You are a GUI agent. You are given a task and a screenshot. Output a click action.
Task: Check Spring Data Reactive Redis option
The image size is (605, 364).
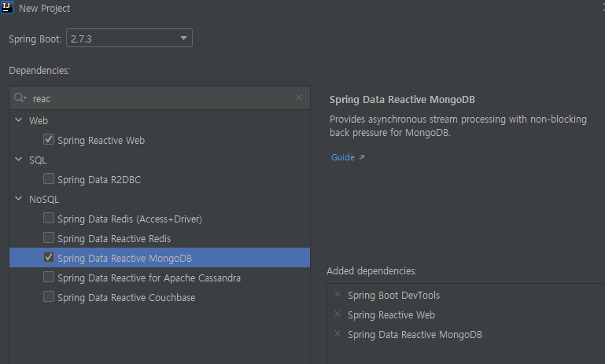(x=49, y=238)
